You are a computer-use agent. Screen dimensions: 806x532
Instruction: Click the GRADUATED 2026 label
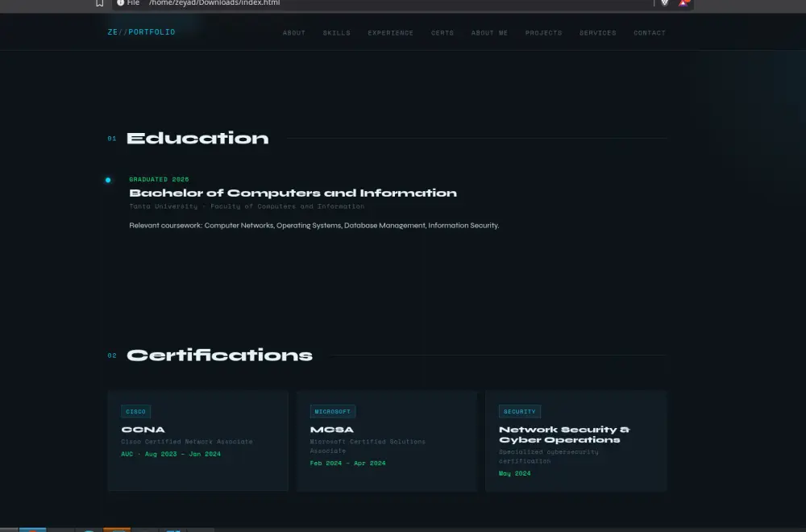[159, 180]
